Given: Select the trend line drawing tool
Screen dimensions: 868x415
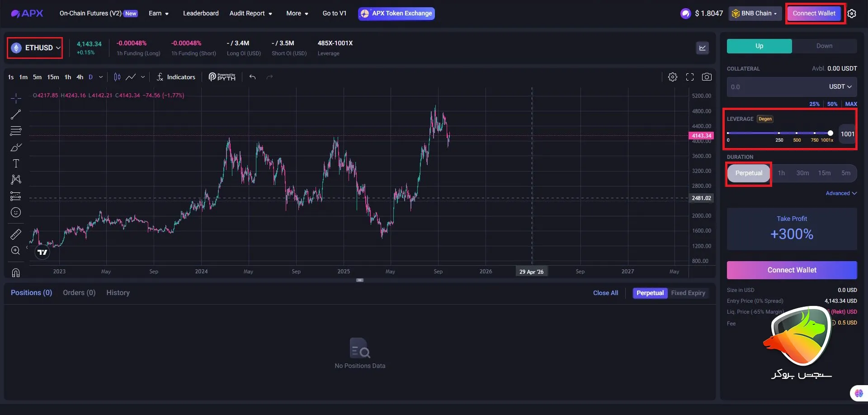Looking at the screenshot, I should (16, 115).
